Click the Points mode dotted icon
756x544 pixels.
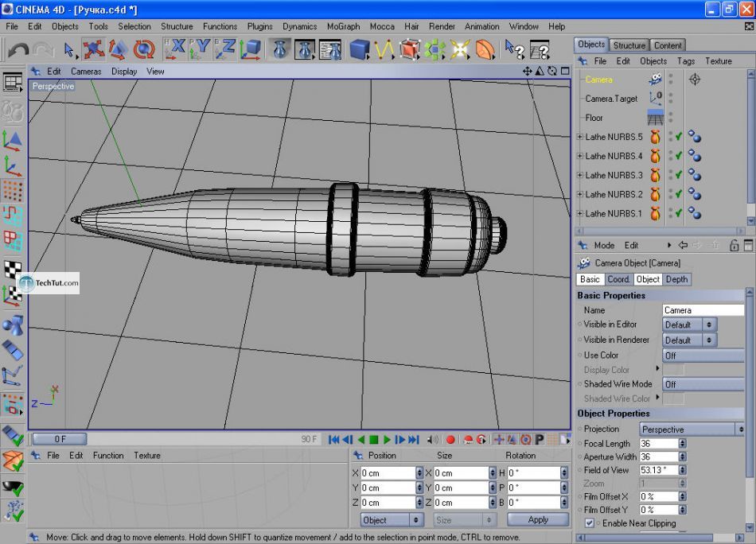pyautogui.click(x=13, y=191)
